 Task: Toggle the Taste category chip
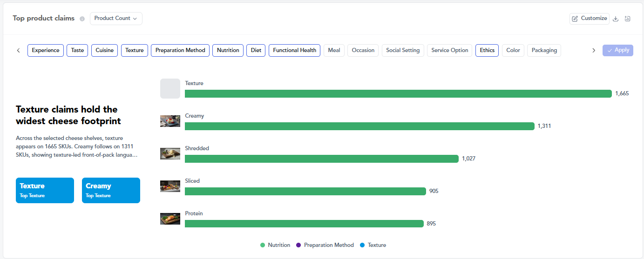coord(77,50)
